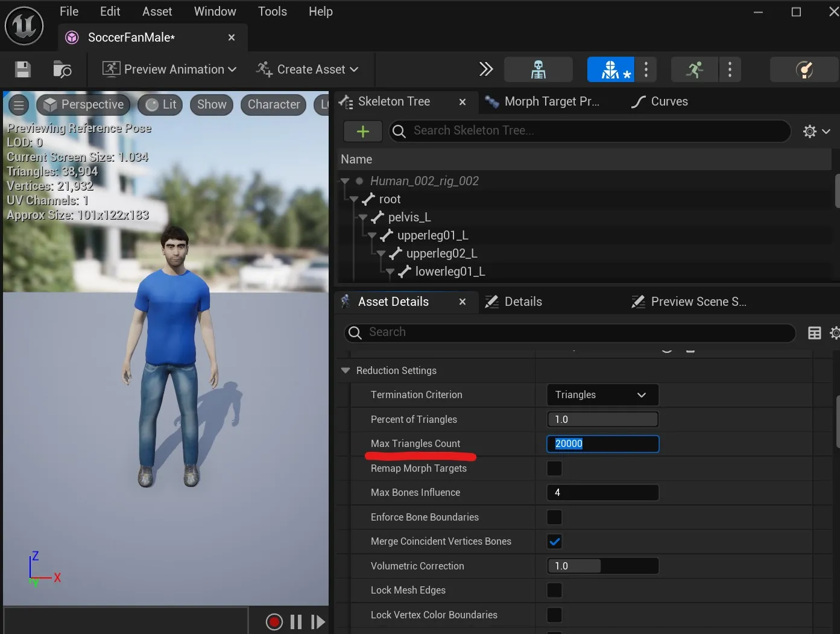
Task: Save the SoccerFanMale asset
Action: (22, 69)
